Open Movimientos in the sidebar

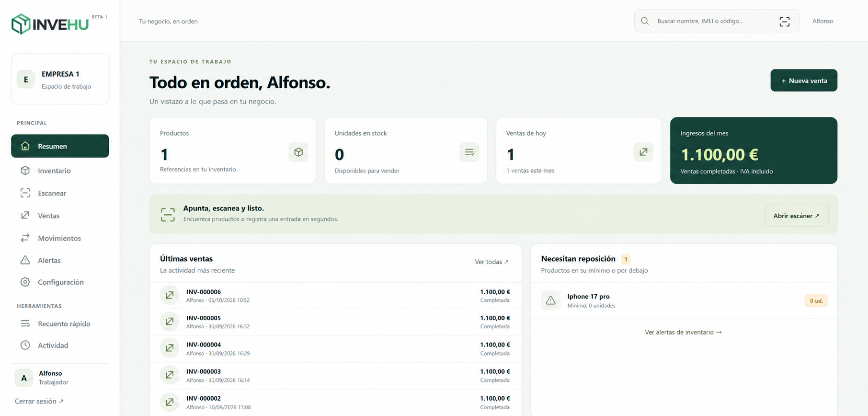60,238
